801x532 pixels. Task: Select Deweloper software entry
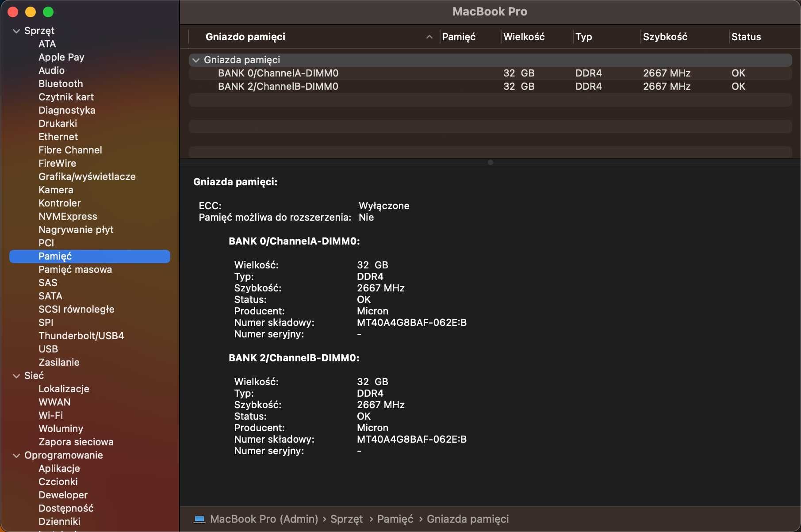click(63, 495)
